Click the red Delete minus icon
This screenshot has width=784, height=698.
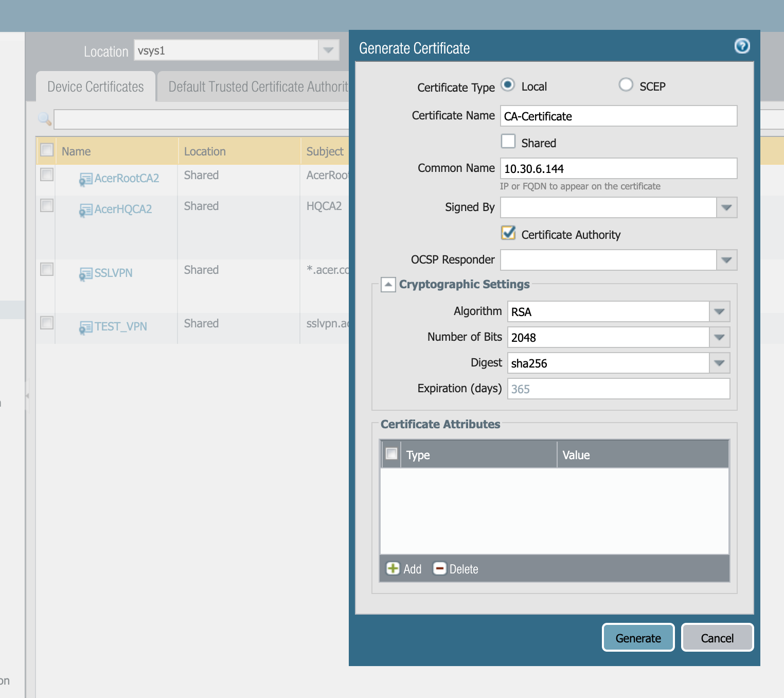[x=439, y=568]
